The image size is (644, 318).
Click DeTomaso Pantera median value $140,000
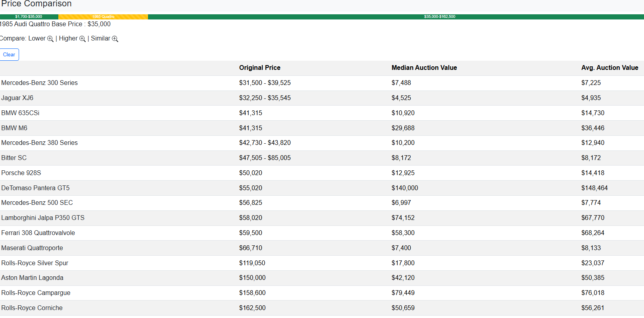pos(405,188)
